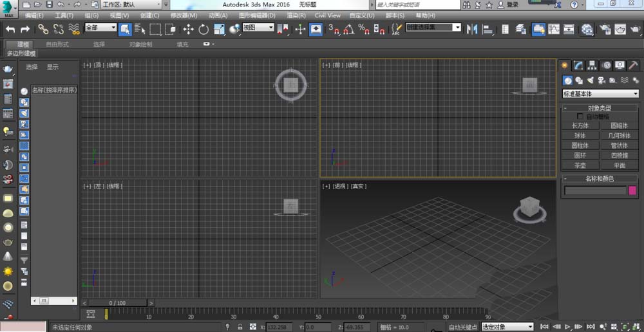Click the 0 / 100 time slider
The height and width of the screenshot is (332, 644).
[117, 303]
